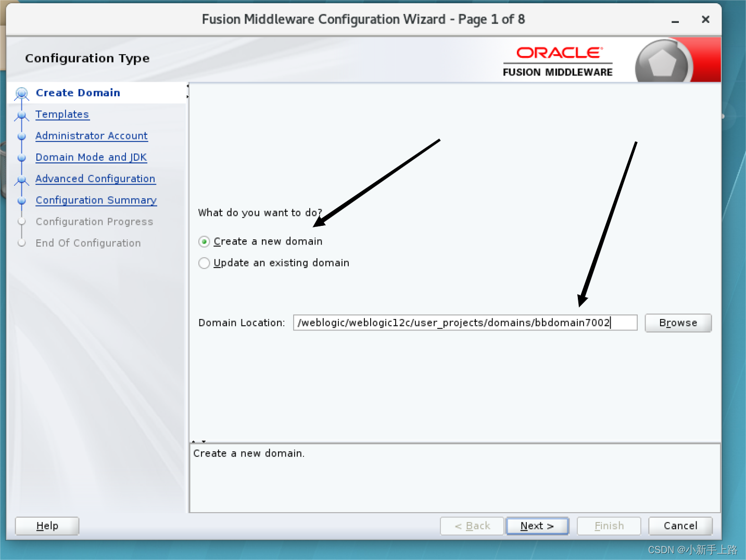This screenshot has width=746, height=560.
Task: Click the Configuration Type heading
Action: pos(87,58)
